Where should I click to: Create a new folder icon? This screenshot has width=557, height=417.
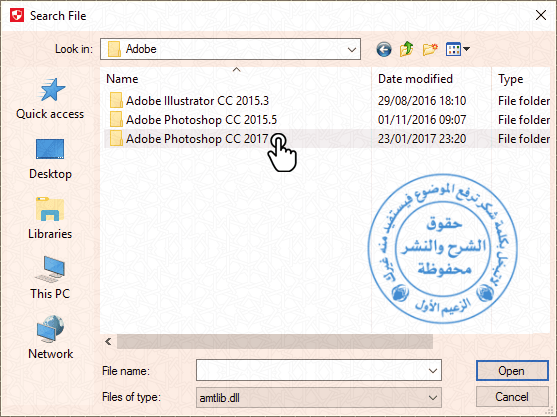tap(430, 49)
